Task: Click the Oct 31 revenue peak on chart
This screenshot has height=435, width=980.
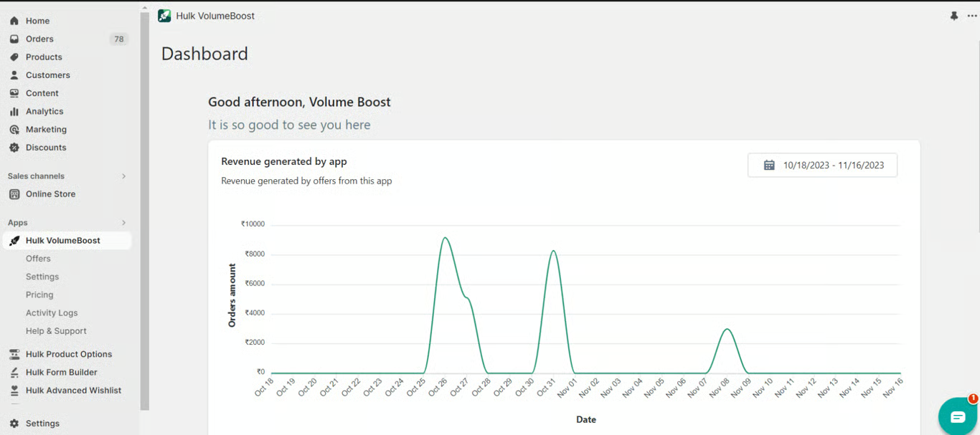Action: pyautogui.click(x=554, y=251)
